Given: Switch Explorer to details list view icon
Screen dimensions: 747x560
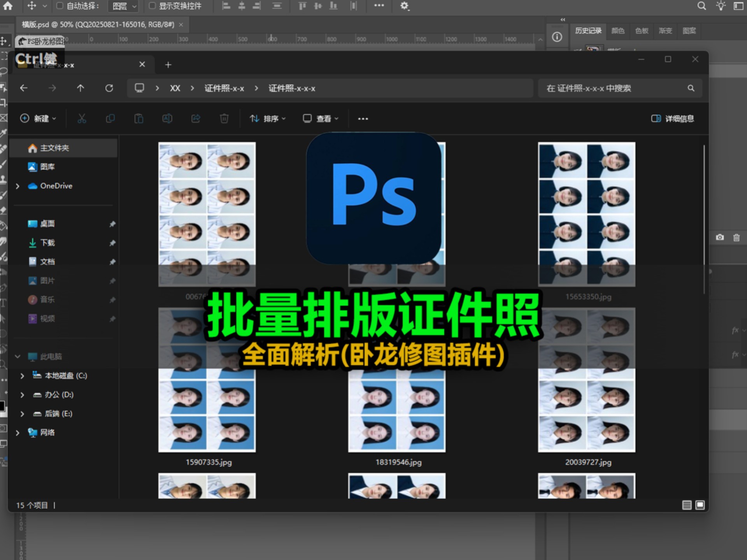Looking at the screenshot, I should pyautogui.click(x=687, y=505).
